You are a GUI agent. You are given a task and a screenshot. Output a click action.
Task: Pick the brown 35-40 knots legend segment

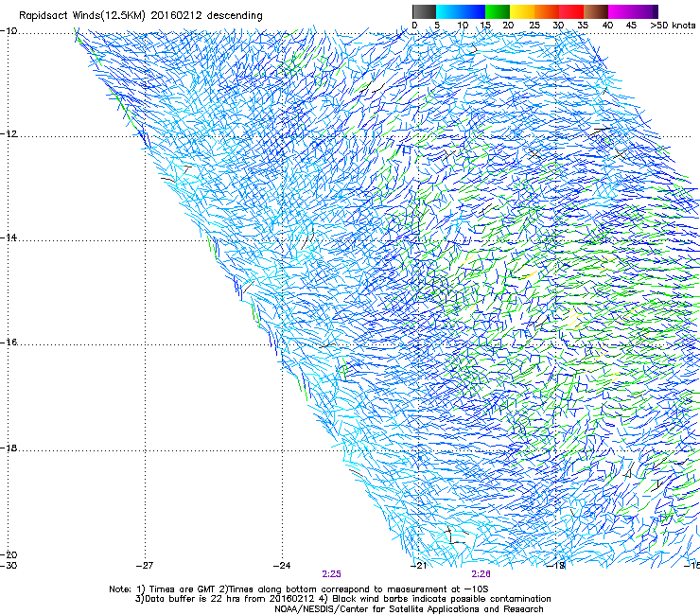(596, 11)
